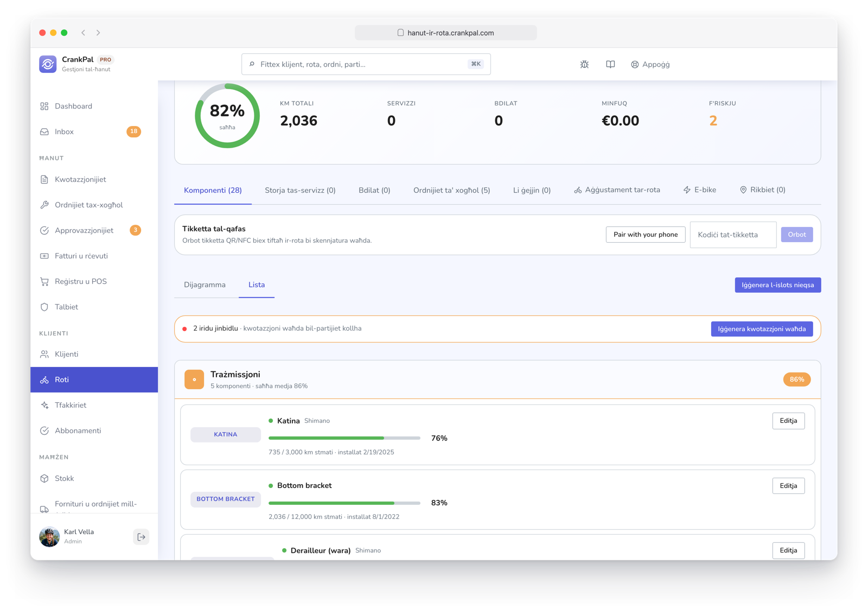The width and height of the screenshot is (868, 614).
Task: Click the '2 iridu jinbidlu' alert text
Action: (x=215, y=328)
